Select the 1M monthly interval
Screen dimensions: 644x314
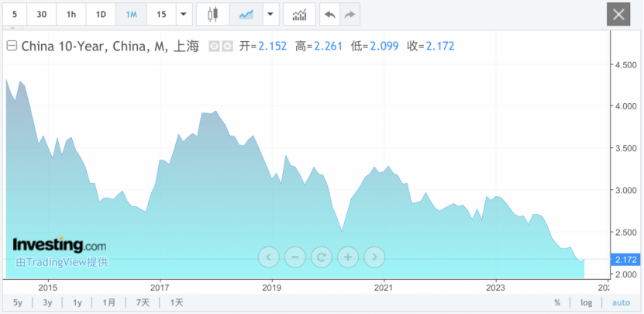pos(131,15)
